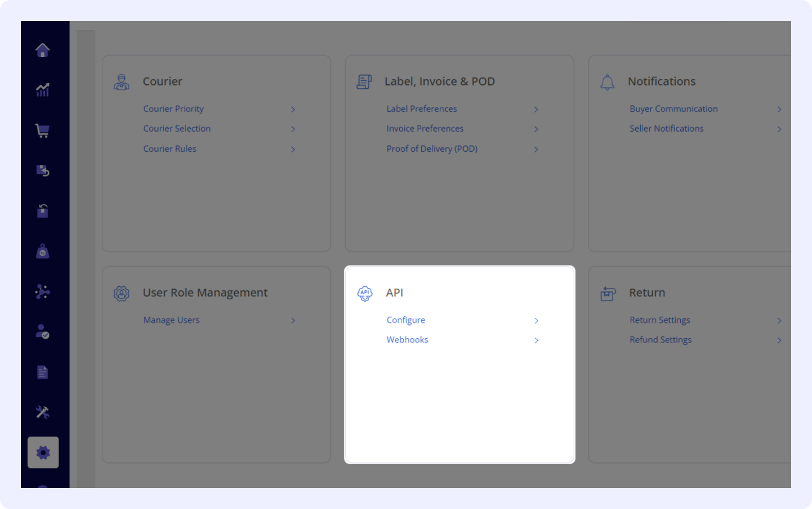Open the returns box icon in sidebar
Screen dimensions: 812x509
pyautogui.click(x=43, y=171)
